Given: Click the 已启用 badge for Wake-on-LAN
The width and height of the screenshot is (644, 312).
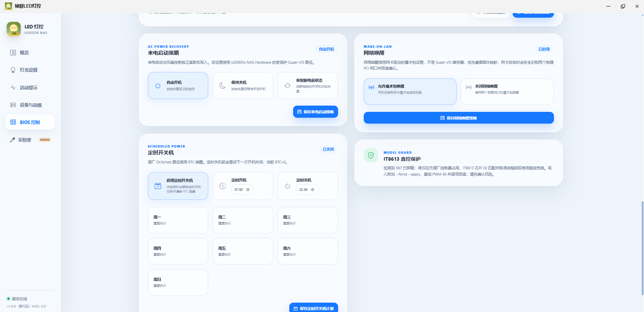Looking at the screenshot, I should [x=544, y=49].
